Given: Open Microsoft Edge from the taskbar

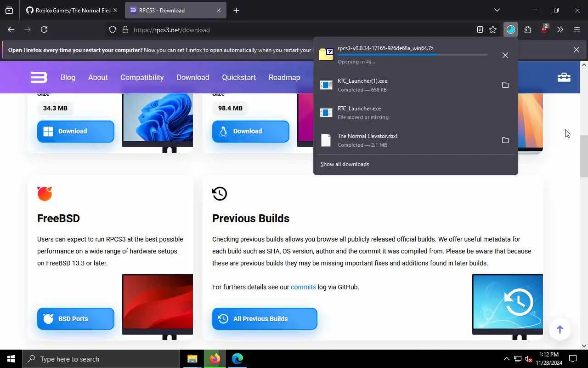Looking at the screenshot, I should (x=237, y=359).
